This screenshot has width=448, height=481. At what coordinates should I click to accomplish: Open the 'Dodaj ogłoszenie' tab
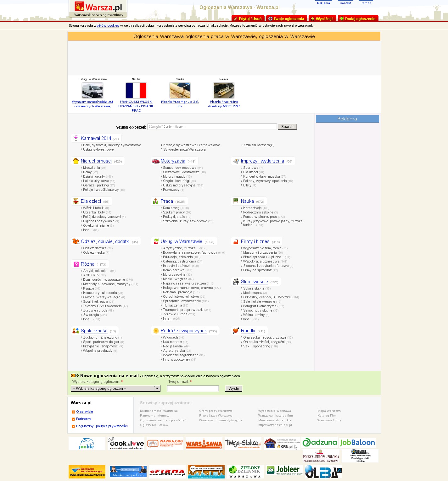coord(358,19)
